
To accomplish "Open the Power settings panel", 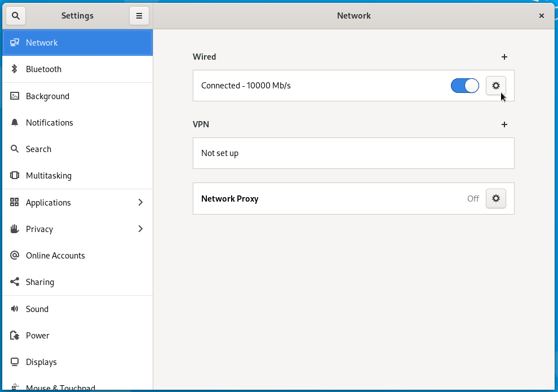I will click(78, 336).
